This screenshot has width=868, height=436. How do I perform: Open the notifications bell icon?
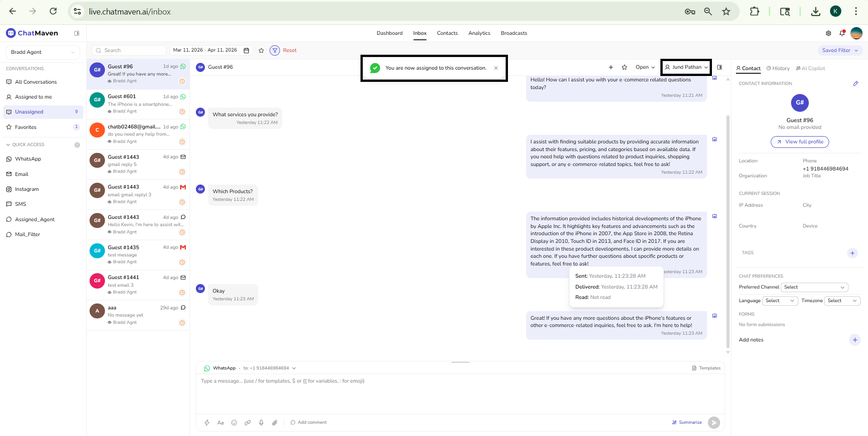click(842, 33)
